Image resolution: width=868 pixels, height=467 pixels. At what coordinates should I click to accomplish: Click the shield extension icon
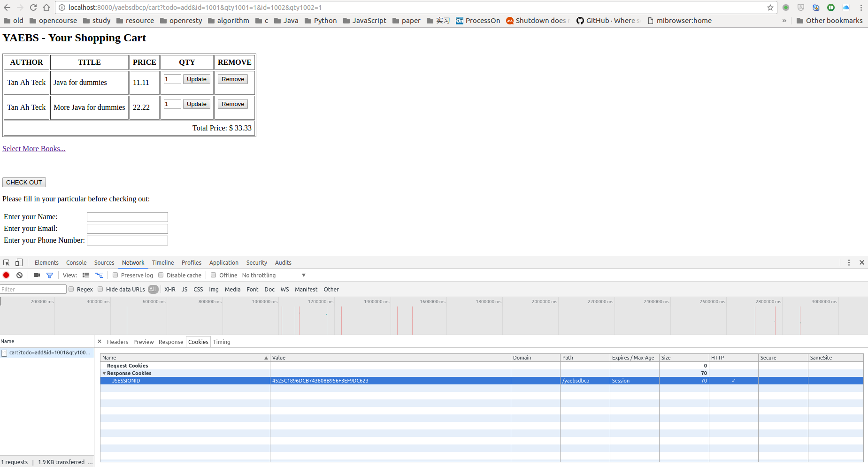click(x=801, y=8)
